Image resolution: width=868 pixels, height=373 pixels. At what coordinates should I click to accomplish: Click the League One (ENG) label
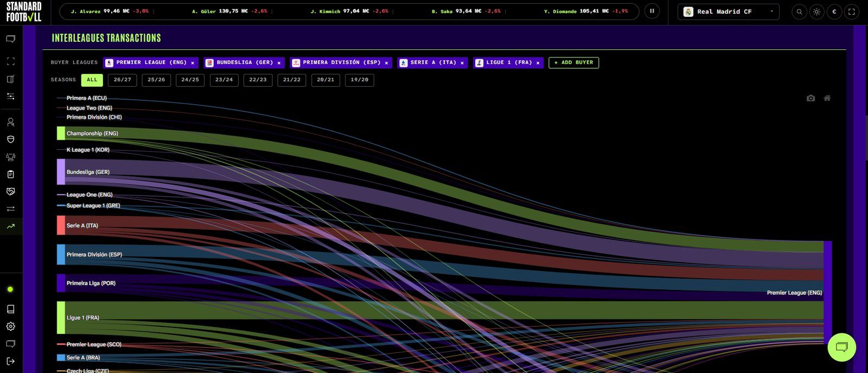[x=90, y=195]
